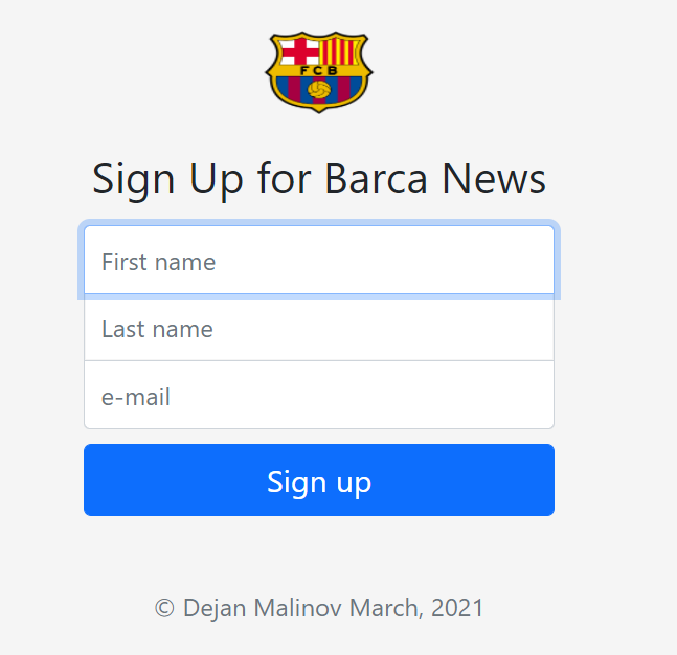Click the FCB letters on the crest

319,70
